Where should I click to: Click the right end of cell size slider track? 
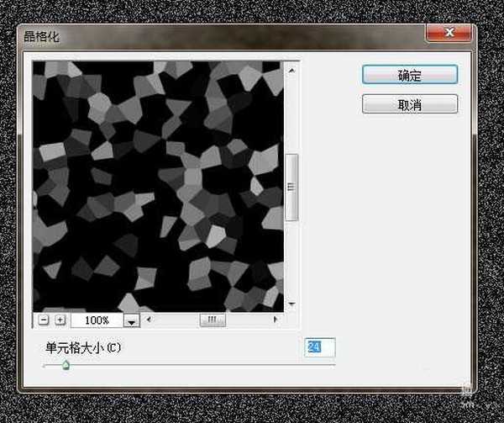pos(333,365)
